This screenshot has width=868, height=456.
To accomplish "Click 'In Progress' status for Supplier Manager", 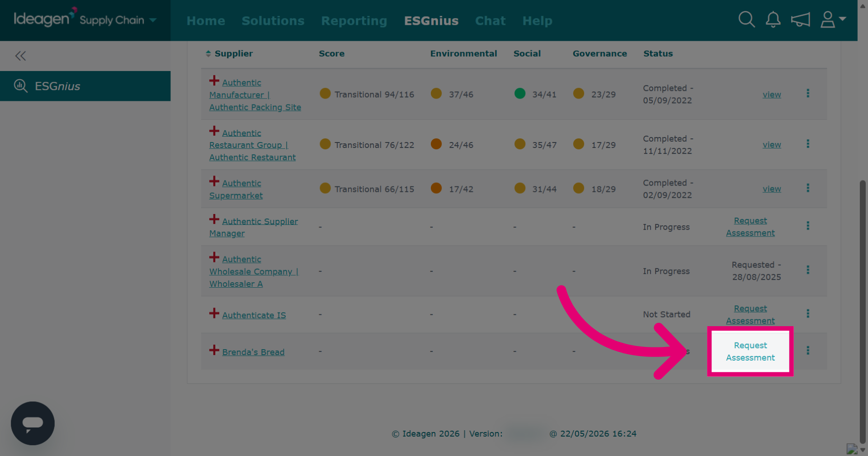I will click(x=666, y=227).
